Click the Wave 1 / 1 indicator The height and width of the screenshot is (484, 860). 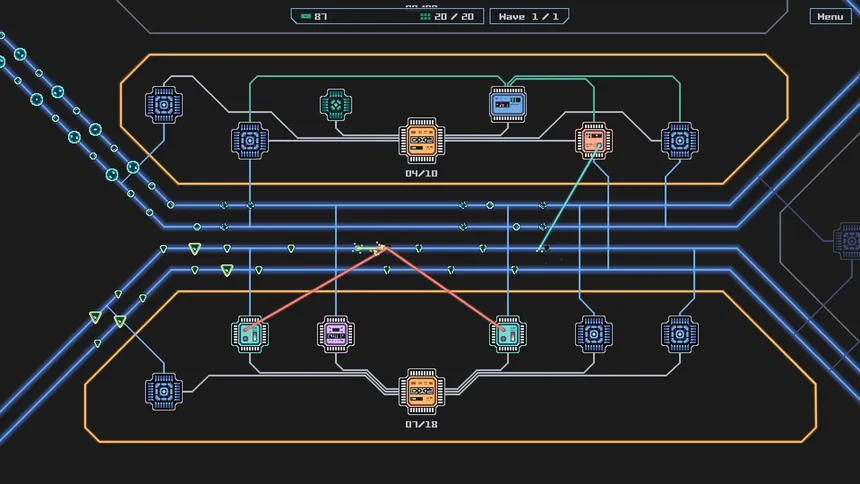(x=529, y=16)
